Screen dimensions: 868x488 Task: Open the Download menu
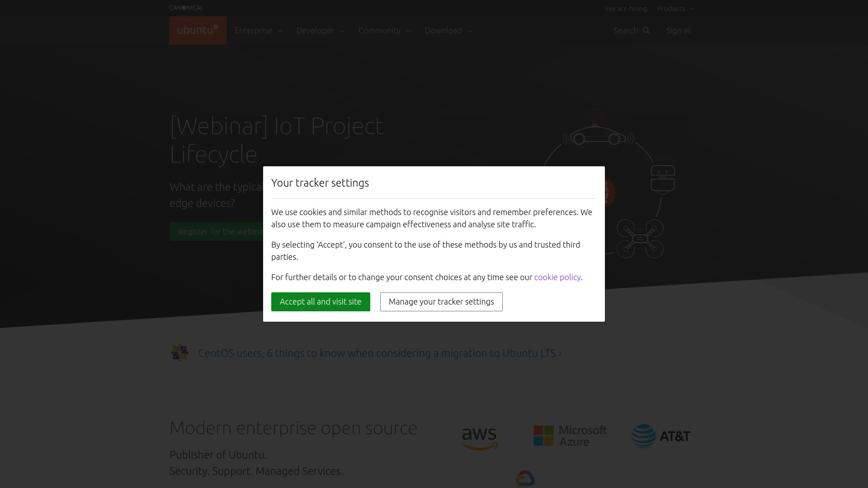point(448,30)
